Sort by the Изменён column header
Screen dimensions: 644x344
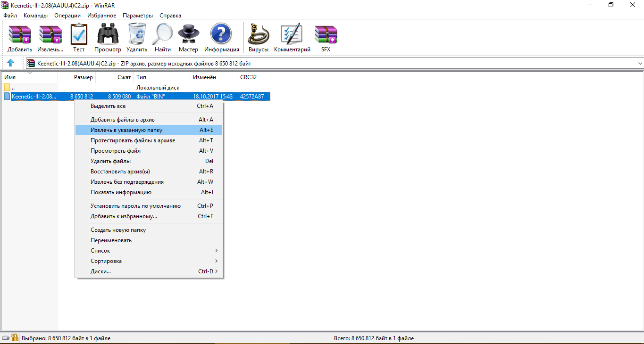(x=214, y=77)
